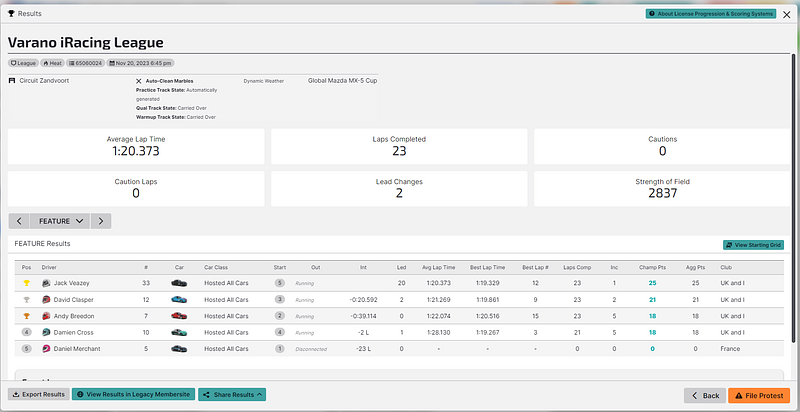
Task: Open About License Progression & Scoring Systems
Action: 711,14
